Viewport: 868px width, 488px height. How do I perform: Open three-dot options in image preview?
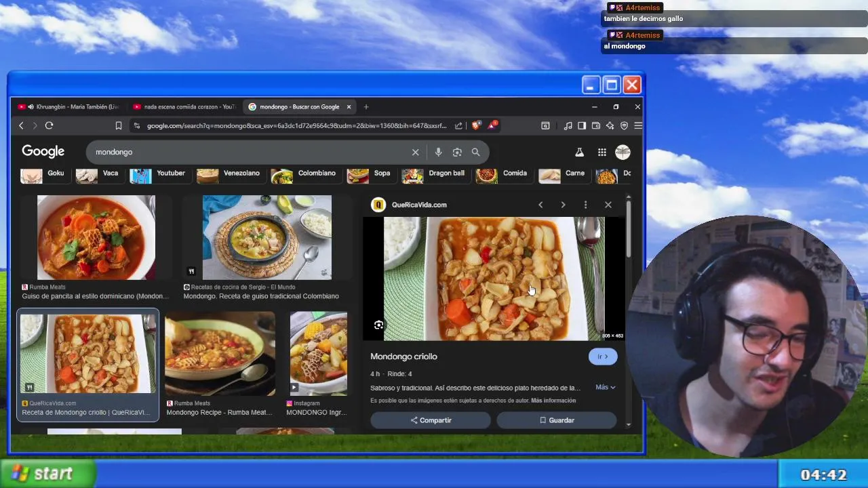[x=585, y=205]
